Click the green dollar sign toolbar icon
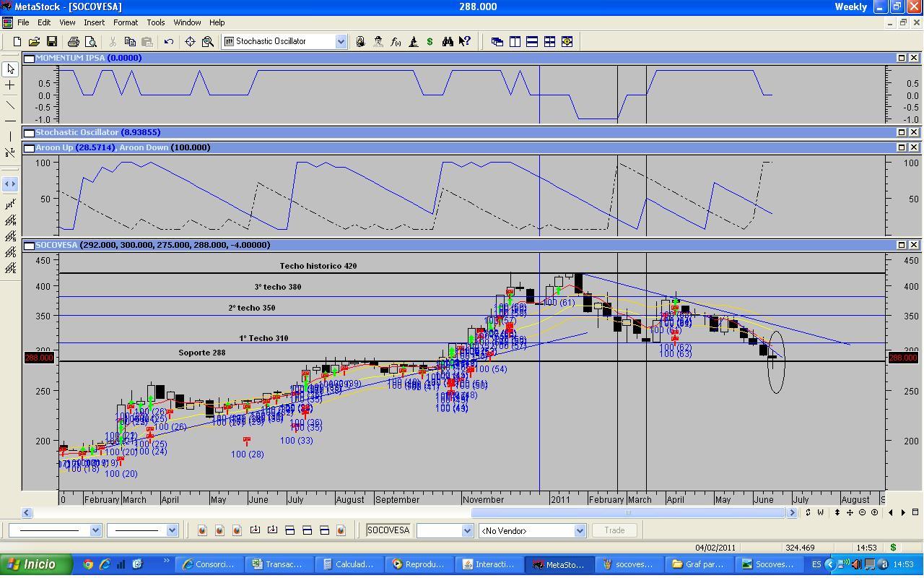The image size is (924, 578). tap(430, 42)
